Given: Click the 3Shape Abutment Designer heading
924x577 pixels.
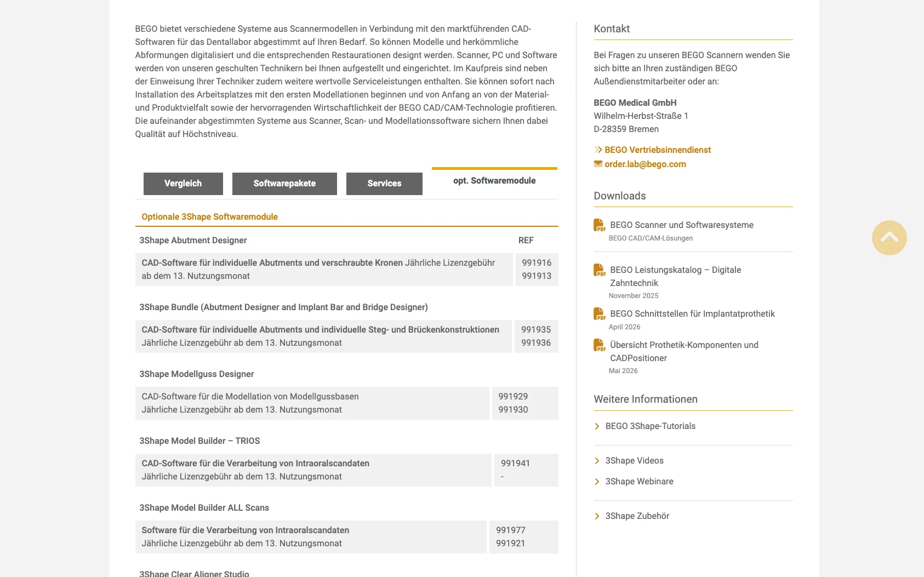Looking at the screenshot, I should pos(193,240).
